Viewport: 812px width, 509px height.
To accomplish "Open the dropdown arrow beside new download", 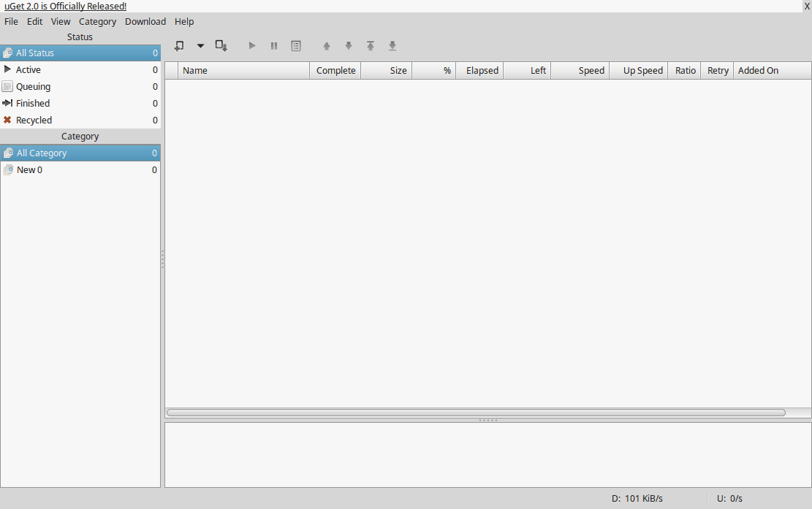I will [200, 46].
